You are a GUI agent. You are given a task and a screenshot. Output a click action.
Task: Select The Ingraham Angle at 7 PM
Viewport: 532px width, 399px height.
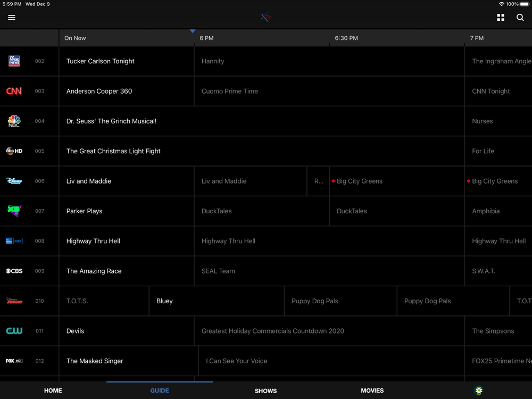498,61
